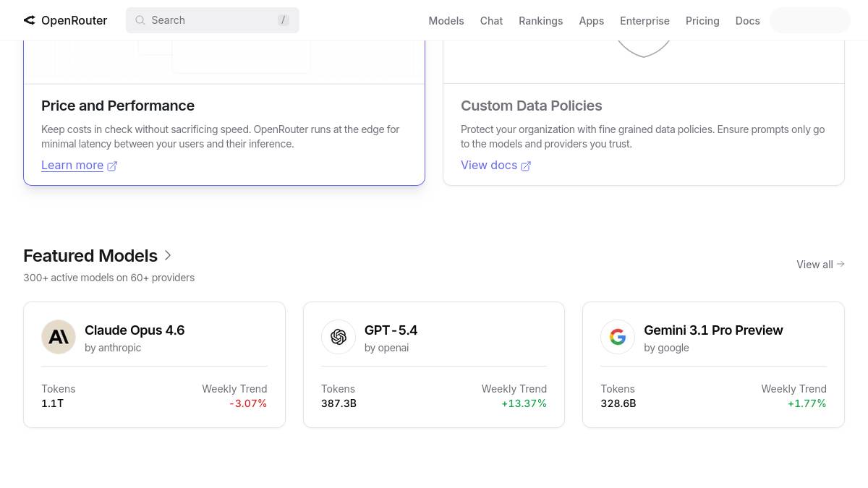Navigate to the Apps section
The width and height of the screenshot is (868, 488).
pyautogui.click(x=591, y=20)
